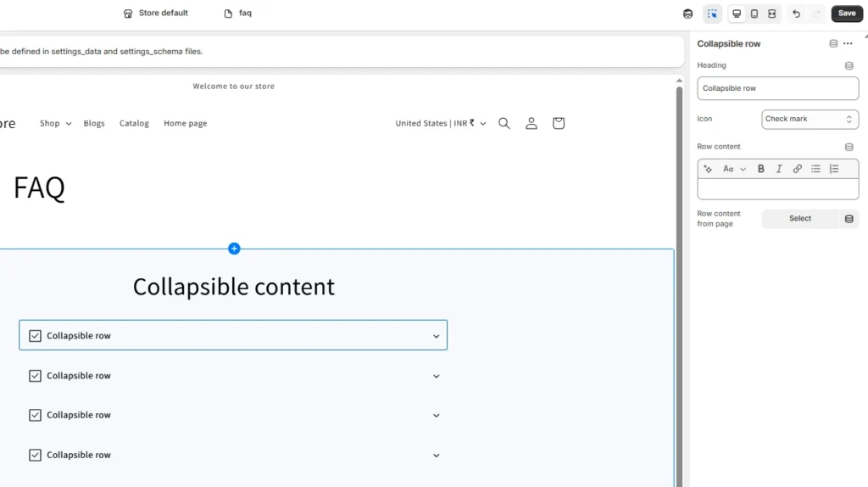Add section with the blue plus button

coord(234,249)
